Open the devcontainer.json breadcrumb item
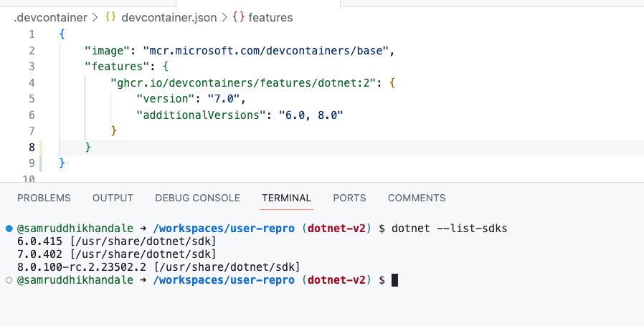 click(169, 18)
